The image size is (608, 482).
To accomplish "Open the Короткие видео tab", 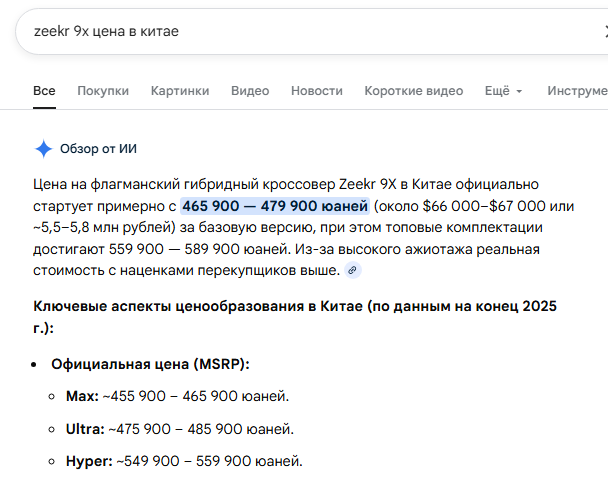I will (x=414, y=91).
